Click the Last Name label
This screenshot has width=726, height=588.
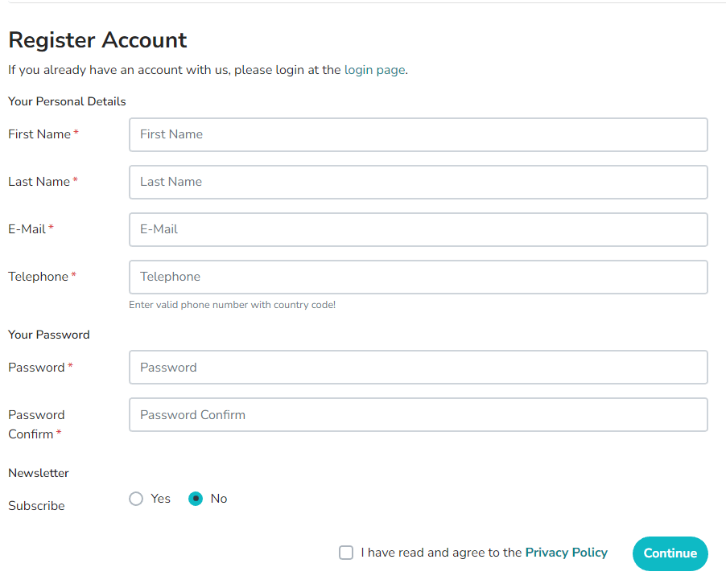pyautogui.click(x=39, y=182)
